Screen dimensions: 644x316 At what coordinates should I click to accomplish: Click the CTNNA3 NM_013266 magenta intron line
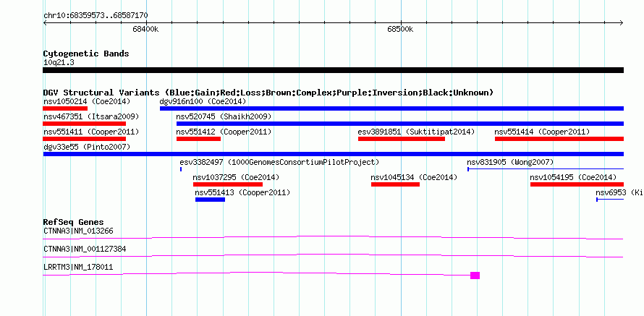(x=333, y=237)
